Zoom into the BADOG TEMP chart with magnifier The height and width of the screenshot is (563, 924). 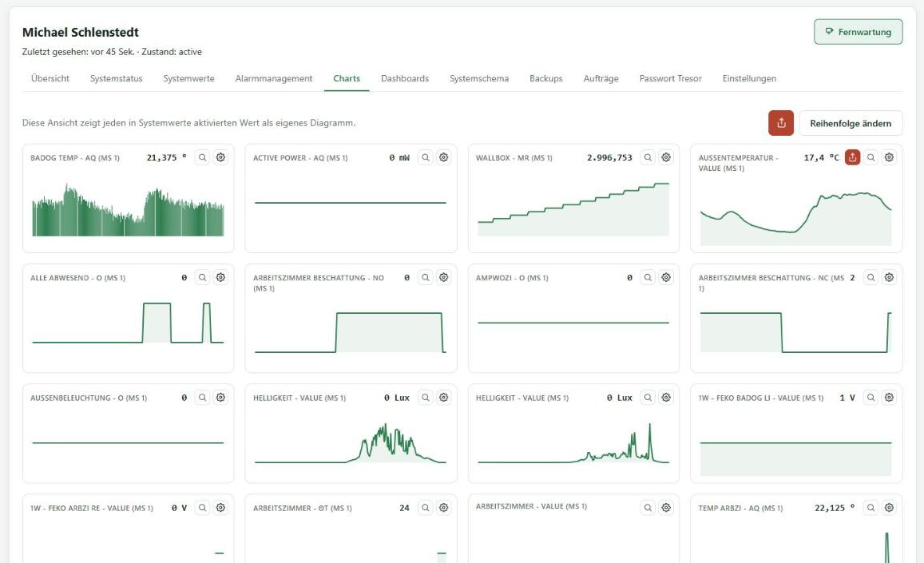202,157
